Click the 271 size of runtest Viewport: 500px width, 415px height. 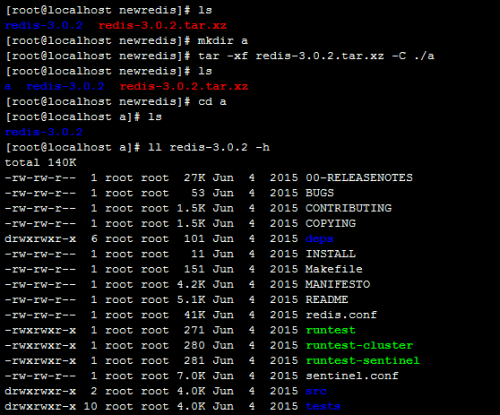194,330
